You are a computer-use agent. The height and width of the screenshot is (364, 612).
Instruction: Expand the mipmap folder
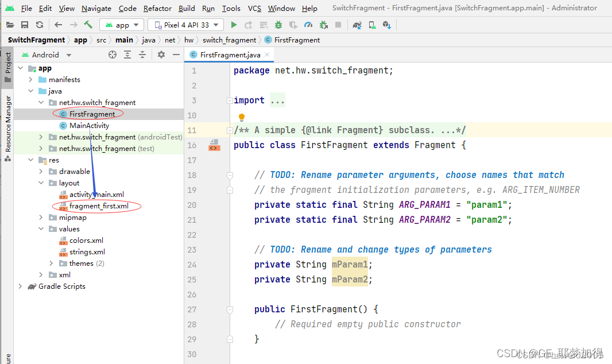pyautogui.click(x=41, y=217)
